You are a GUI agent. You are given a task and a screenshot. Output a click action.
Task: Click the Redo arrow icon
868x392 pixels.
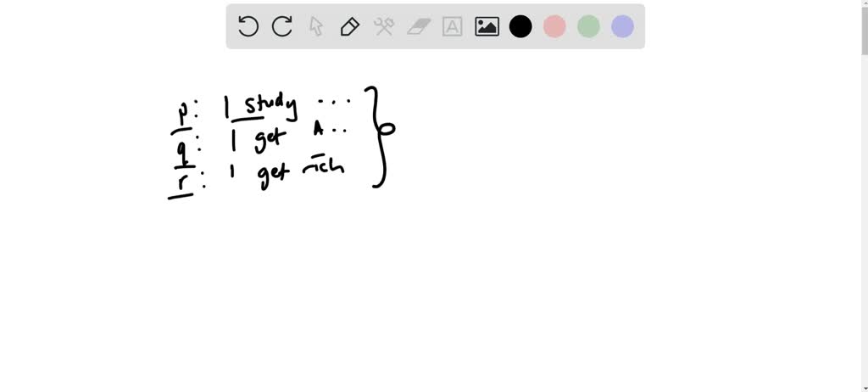tap(282, 26)
